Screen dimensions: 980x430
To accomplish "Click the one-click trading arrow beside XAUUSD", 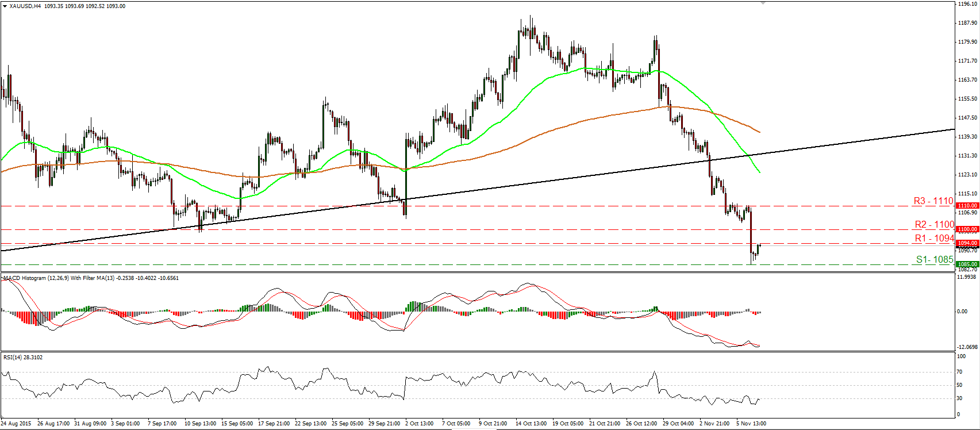I will click(x=5, y=6).
